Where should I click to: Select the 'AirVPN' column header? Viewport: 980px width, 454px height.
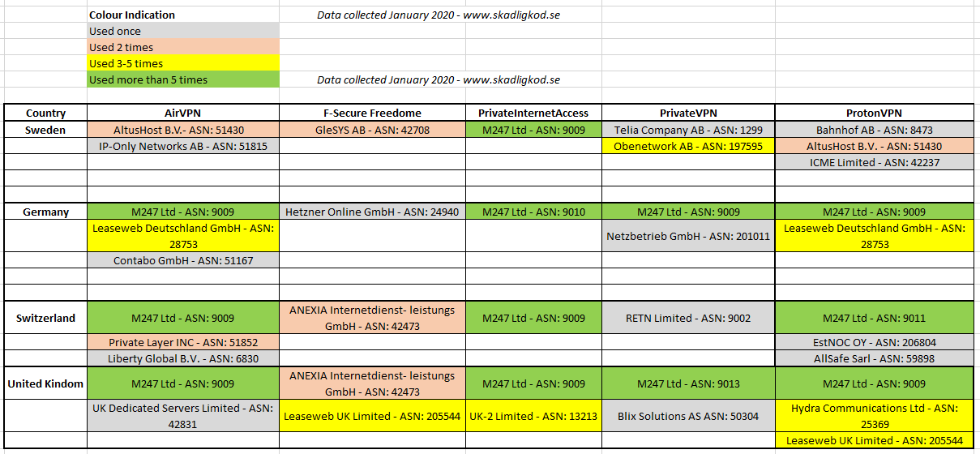tap(183, 113)
